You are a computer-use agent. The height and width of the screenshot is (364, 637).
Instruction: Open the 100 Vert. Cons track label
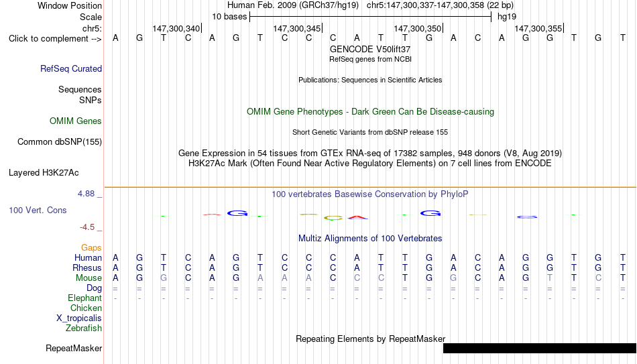[38, 210]
